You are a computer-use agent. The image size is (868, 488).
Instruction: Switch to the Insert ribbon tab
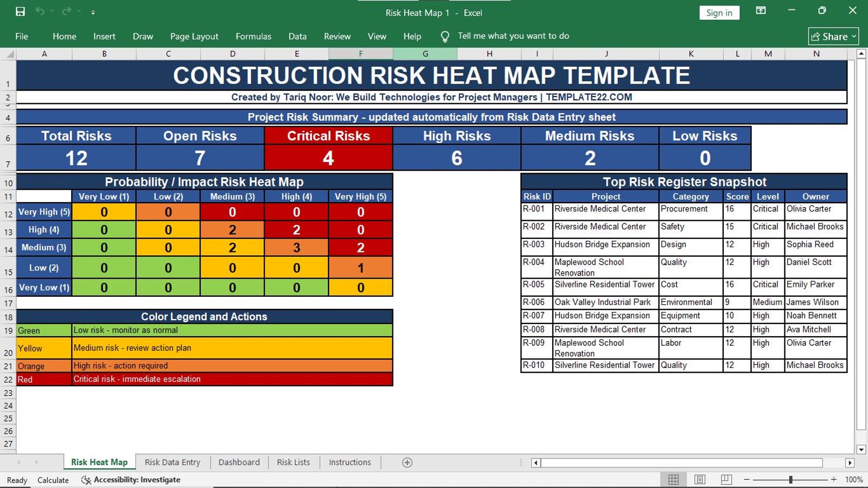point(104,36)
